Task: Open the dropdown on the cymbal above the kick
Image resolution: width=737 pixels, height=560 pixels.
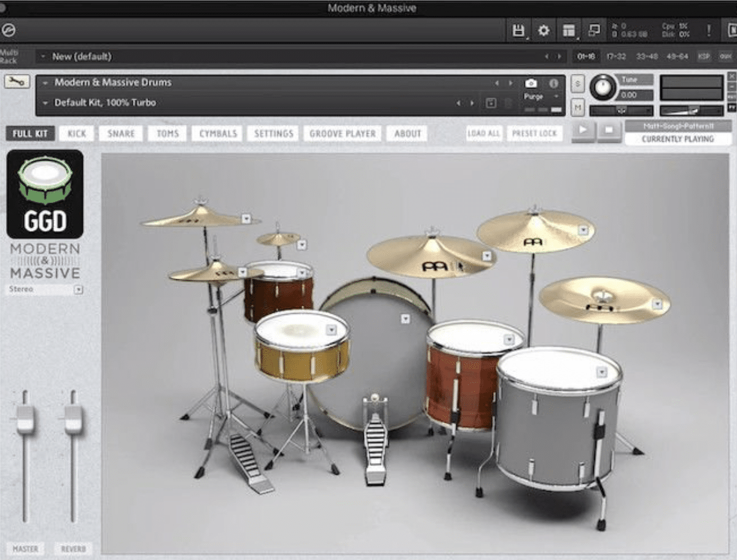Action: point(487,255)
